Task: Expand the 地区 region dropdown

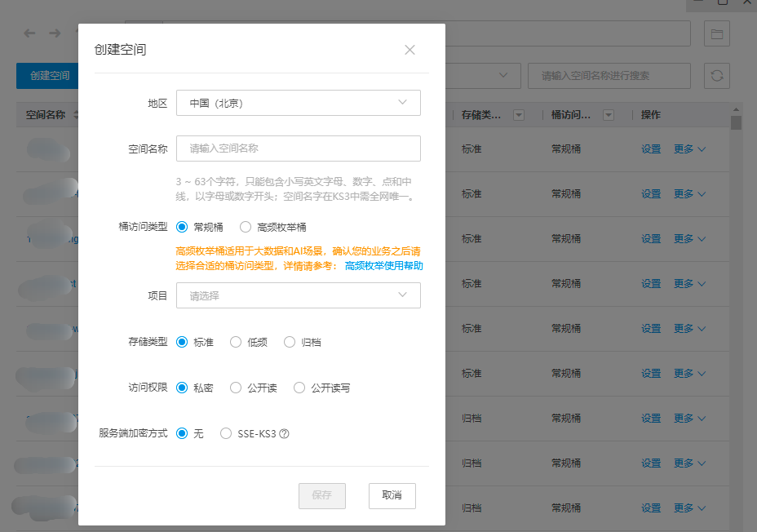Action: click(x=299, y=103)
